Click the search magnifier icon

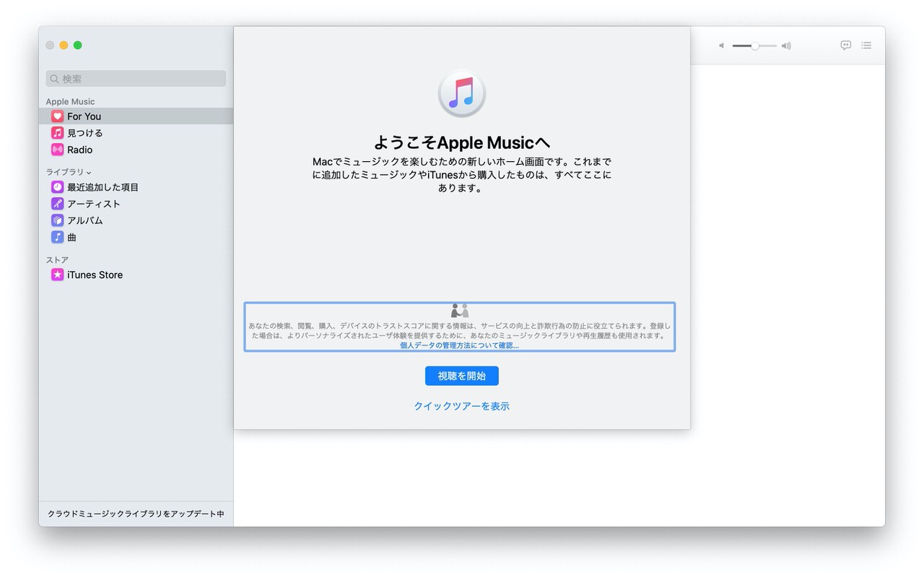pos(54,79)
